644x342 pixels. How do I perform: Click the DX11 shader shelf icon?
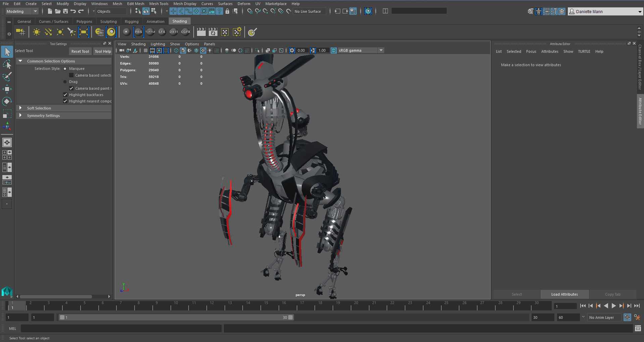tap(174, 32)
